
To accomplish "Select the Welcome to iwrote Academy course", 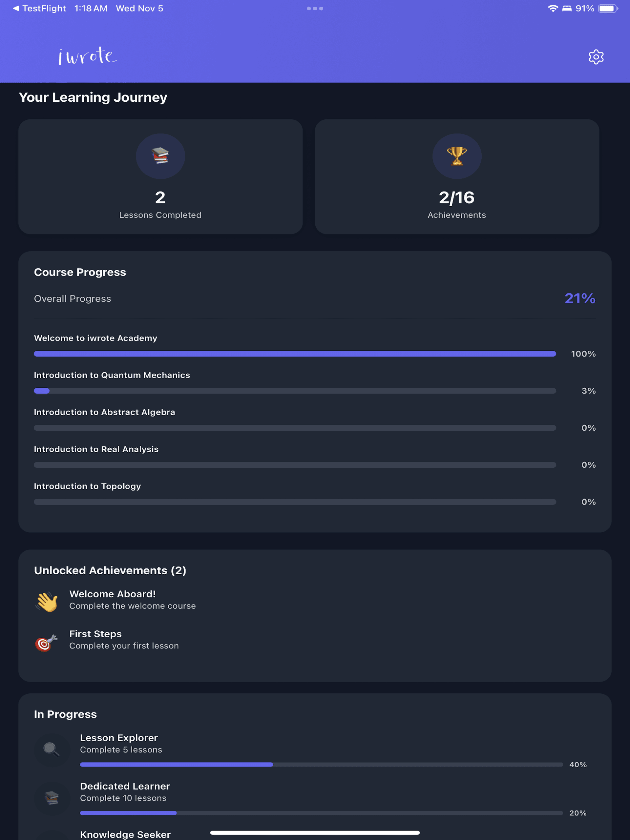I will pos(96,338).
